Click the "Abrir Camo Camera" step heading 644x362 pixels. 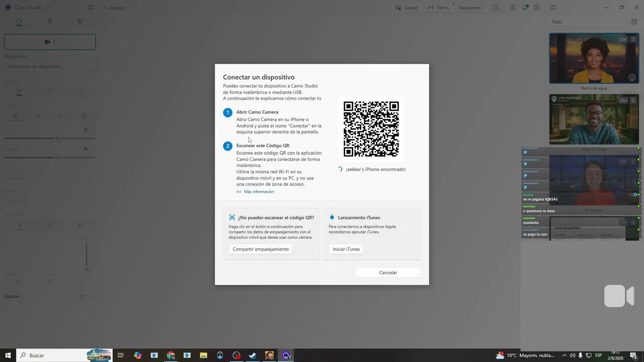pyautogui.click(x=257, y=112)
